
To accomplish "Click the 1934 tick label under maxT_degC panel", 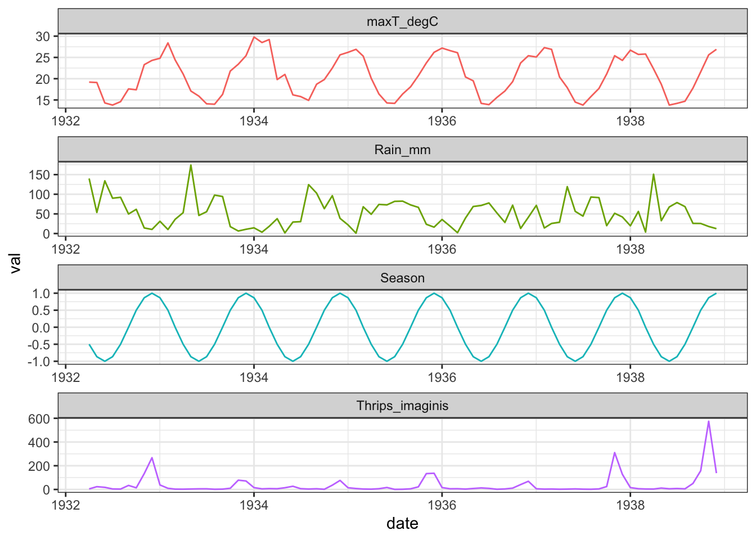I will 254,121.
